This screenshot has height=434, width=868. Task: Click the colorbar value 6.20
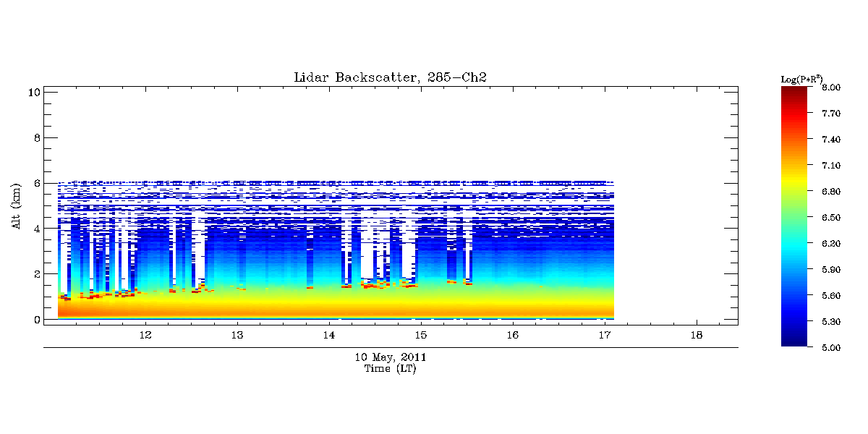tap(832, 244)
